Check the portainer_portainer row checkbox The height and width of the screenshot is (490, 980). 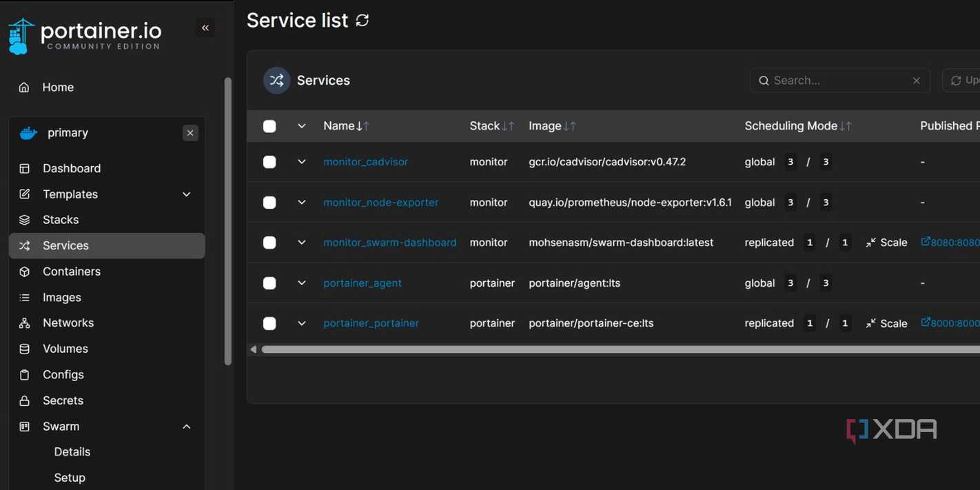click(269, 323)
